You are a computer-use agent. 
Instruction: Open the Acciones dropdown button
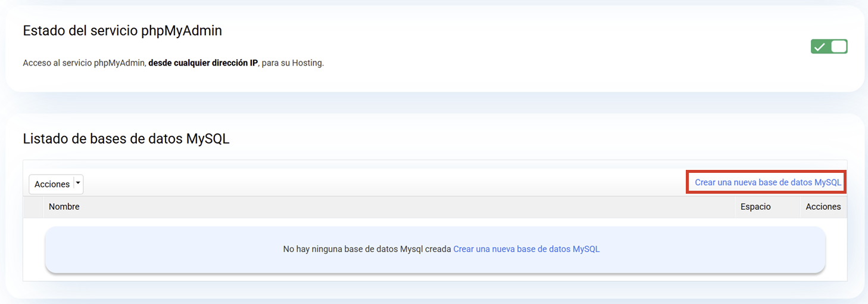click(x=52, y=184)
